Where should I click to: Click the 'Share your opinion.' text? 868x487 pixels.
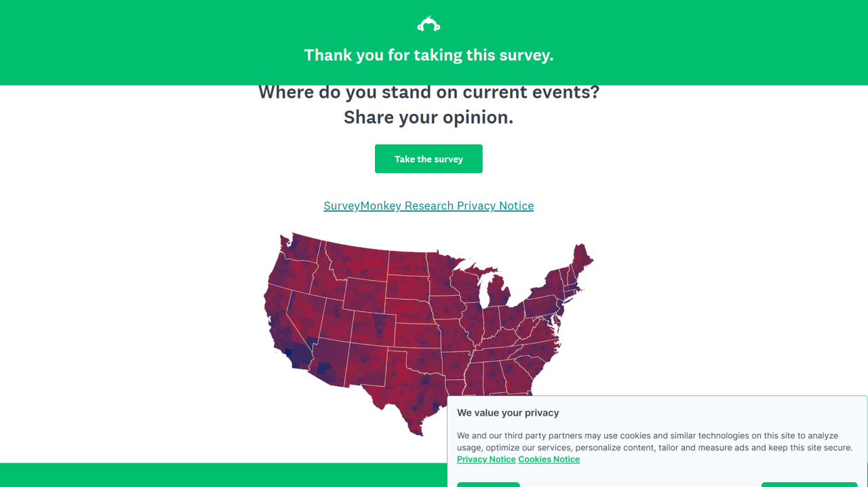[x=429, y=117]
